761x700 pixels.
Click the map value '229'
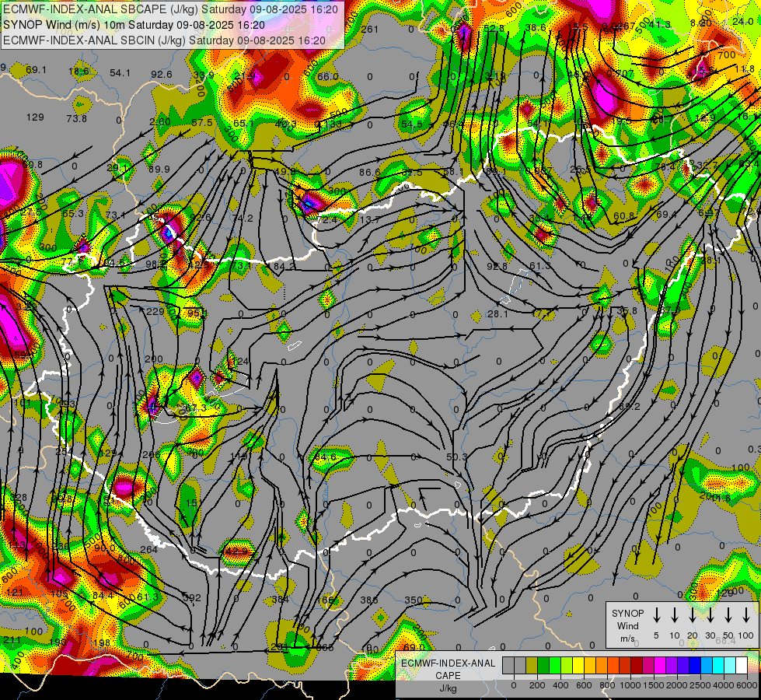(155, 311)
